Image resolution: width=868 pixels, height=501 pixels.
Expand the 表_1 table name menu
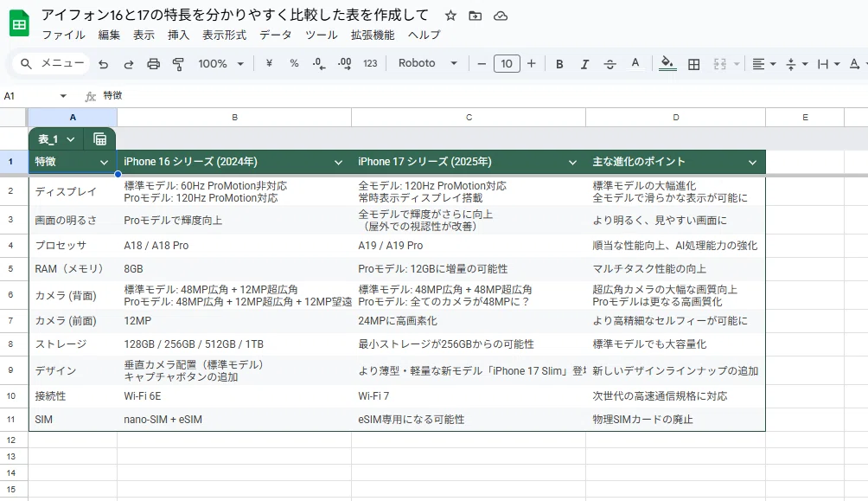[71, 139]
